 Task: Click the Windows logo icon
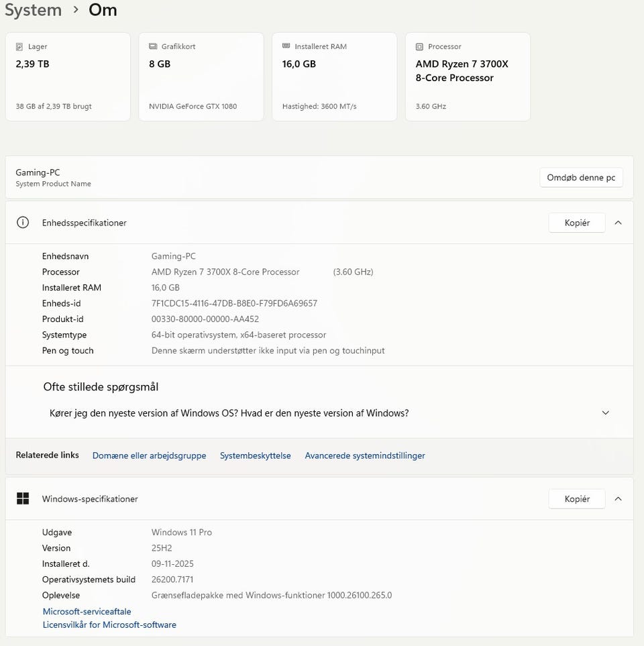[23, 498]
